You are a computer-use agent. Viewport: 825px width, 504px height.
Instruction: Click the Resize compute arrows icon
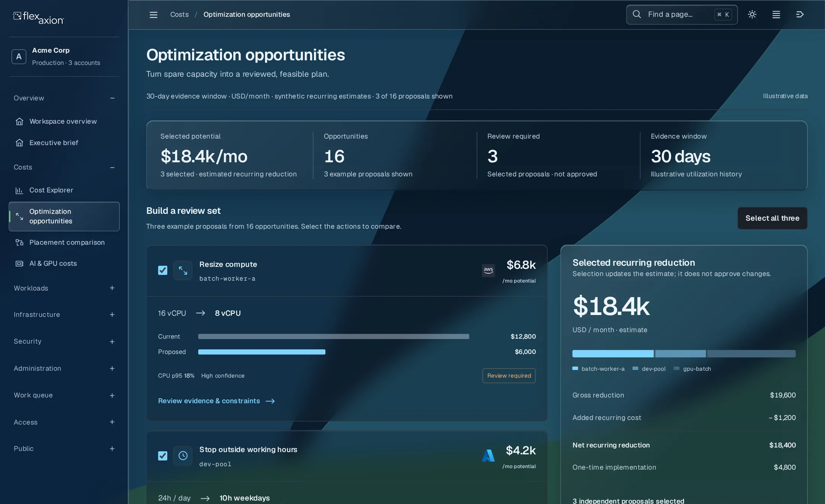pyautogui.click(x=183, y=270)
